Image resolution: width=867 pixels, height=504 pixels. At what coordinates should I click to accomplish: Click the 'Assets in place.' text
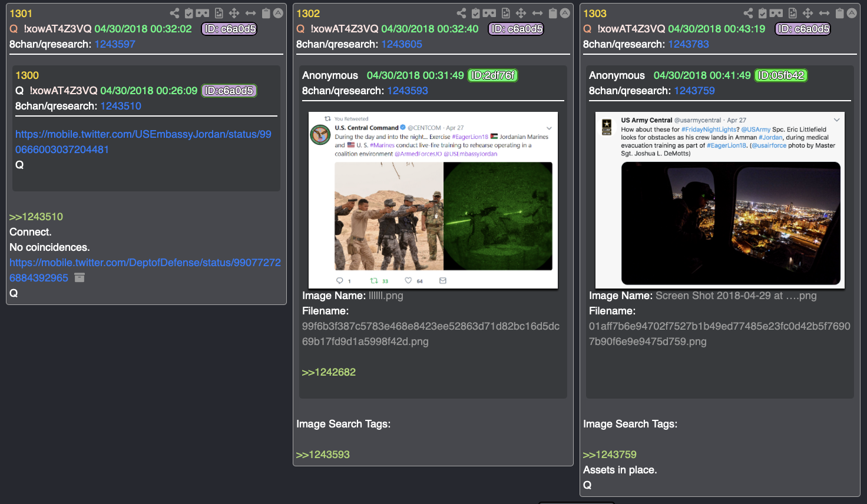click(620, 470)
